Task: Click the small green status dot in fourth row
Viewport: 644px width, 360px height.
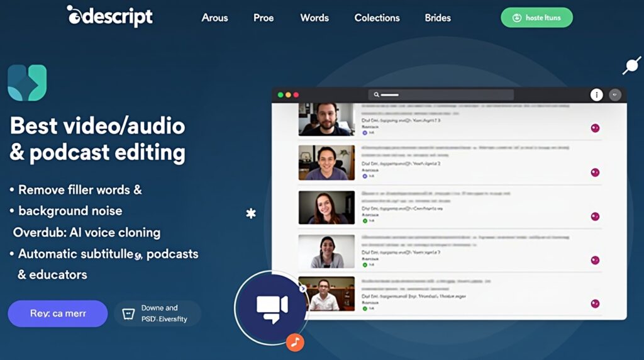Action: tap(365, 265)
